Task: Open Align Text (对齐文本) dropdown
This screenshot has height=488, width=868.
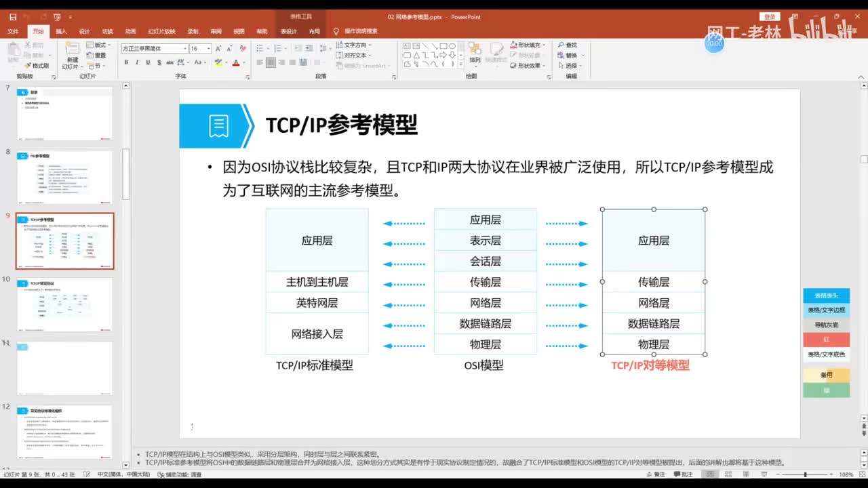Action: point(354,56)
